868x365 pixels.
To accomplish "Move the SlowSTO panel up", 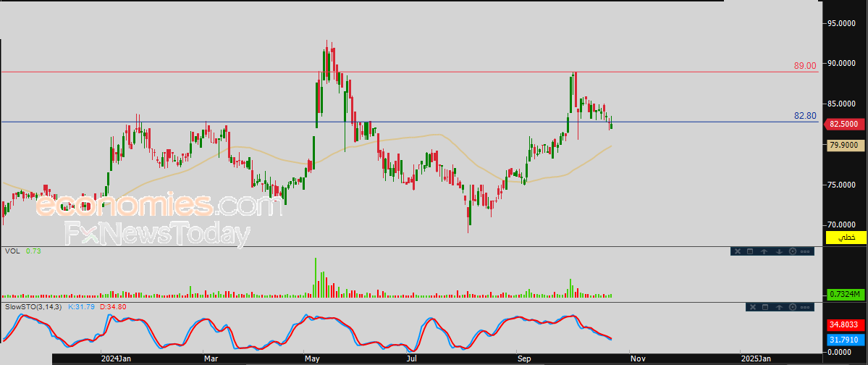I will 780,307.
